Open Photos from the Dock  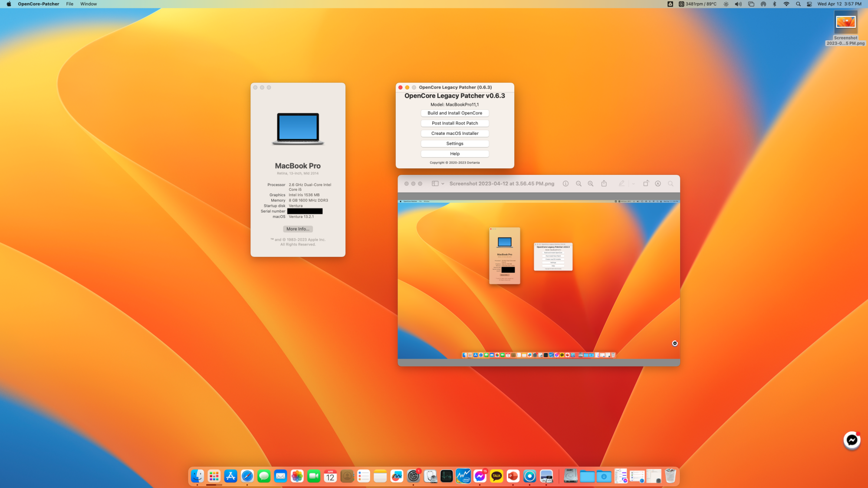coord(297,476)
